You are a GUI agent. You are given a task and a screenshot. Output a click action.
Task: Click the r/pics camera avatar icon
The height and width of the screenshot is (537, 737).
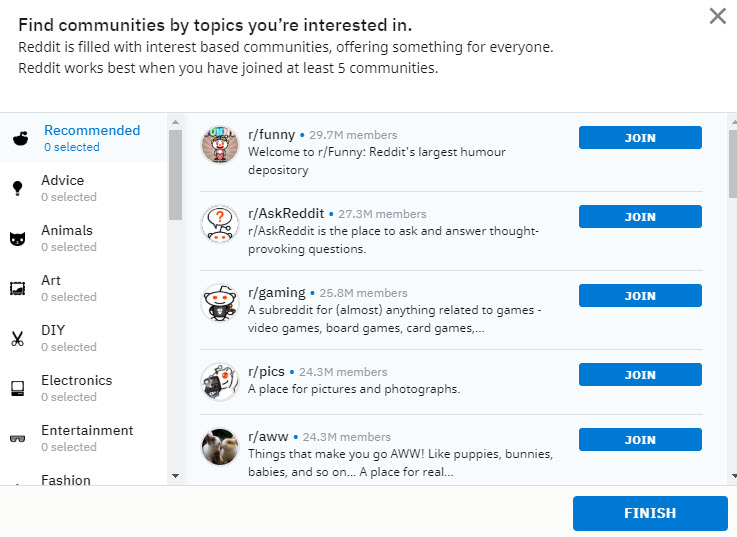pos(219,381)
